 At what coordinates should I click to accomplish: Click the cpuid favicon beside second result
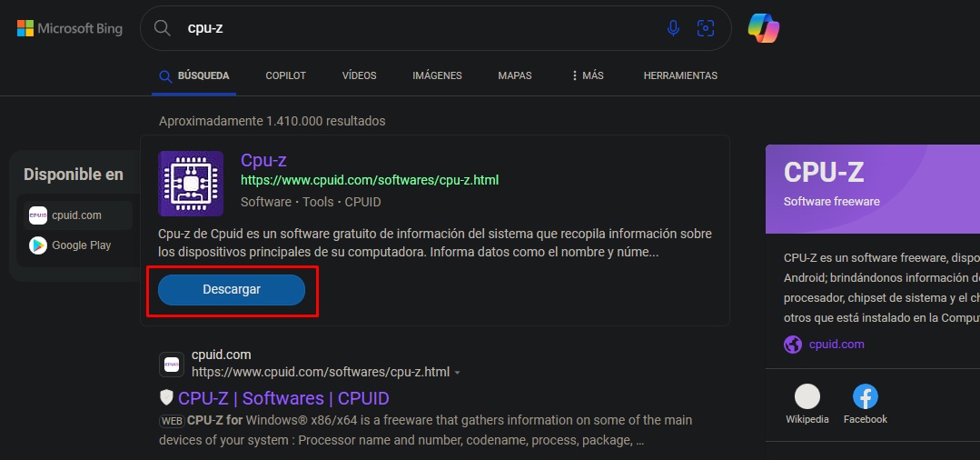tap(172, 365)
